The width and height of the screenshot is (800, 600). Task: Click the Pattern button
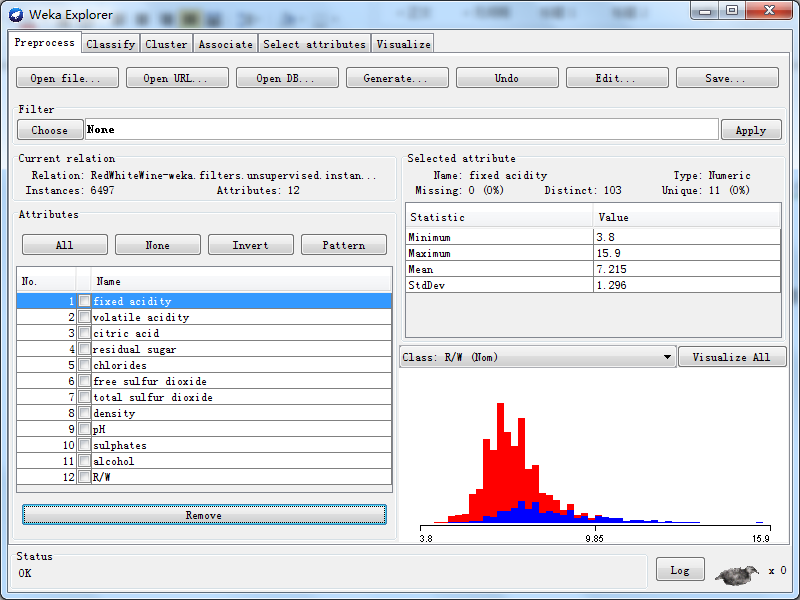344,245
